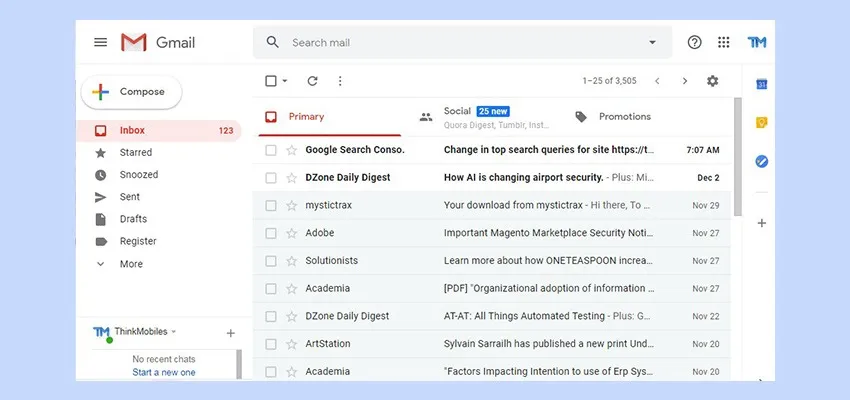Select the Solutionists email checkbox

(271, 261)
